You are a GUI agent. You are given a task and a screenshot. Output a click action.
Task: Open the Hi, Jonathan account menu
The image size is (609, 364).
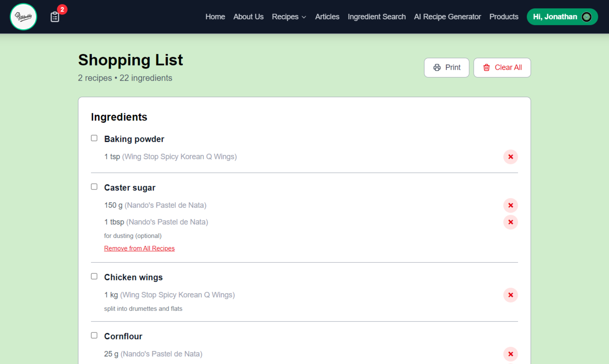555,17
